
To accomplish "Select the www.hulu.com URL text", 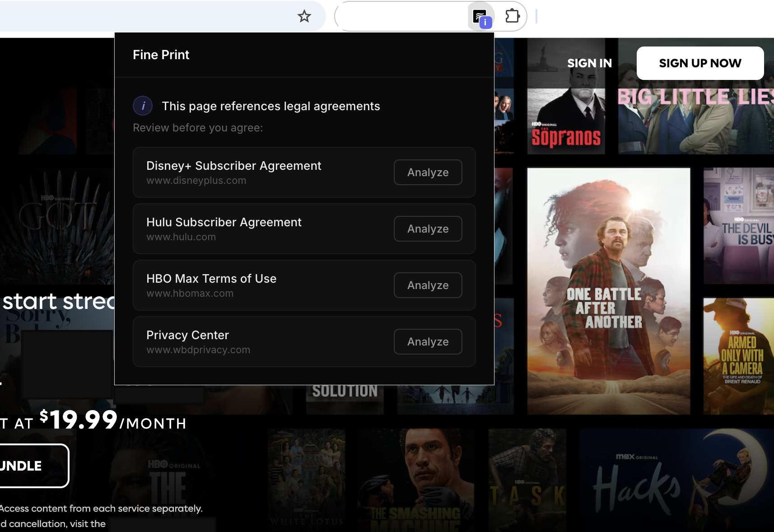I will tap(181, 237).
